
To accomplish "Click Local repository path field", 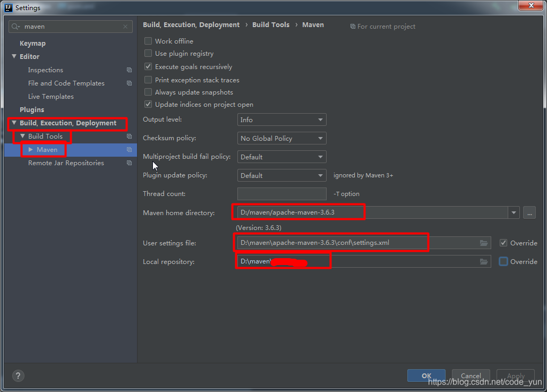I will pyautogui.click(x=364, y=261).
